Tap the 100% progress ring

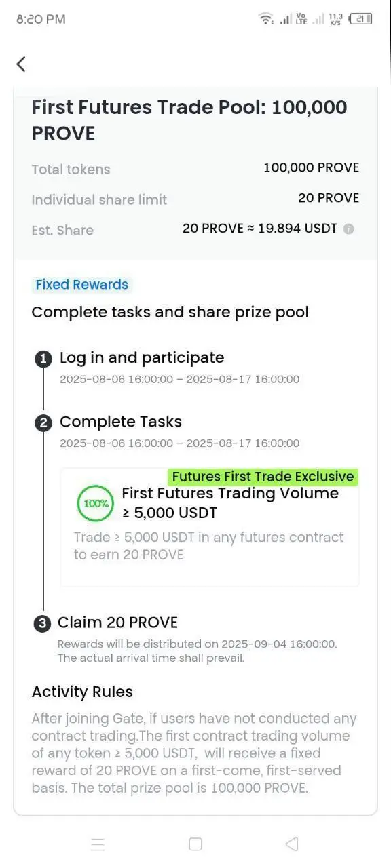point(94,504)
